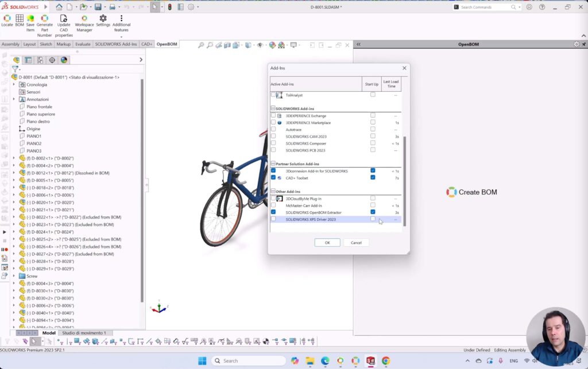The height and width of the screenshot is (369, 588).
Task: Toggle McMaster-Carr Add-in Start Up checkbox
Action: click(x=373, y=205)
